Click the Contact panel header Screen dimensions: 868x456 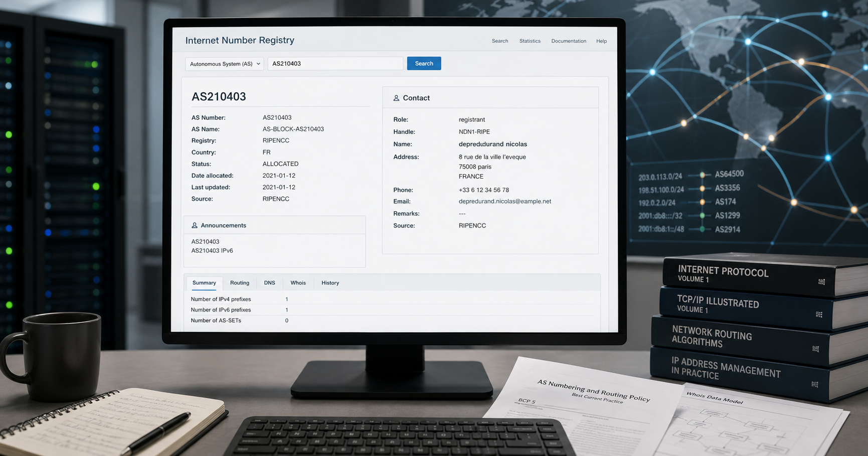490,98
